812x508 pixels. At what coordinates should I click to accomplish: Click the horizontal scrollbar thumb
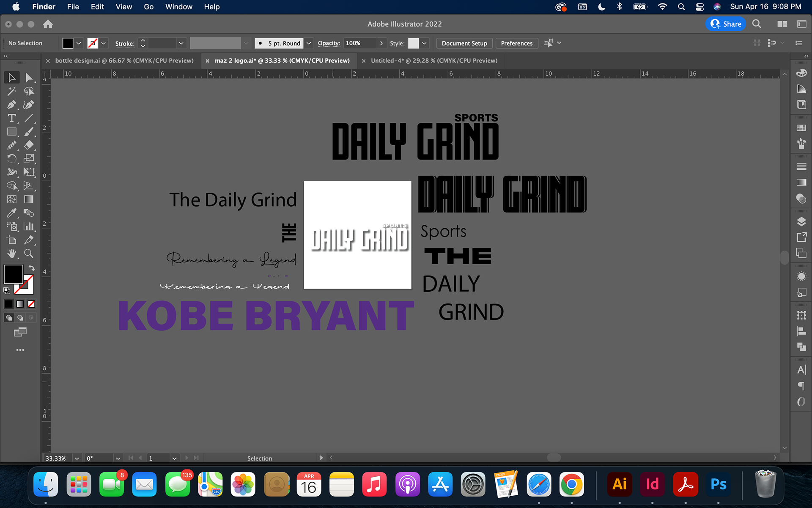(554, 457)
